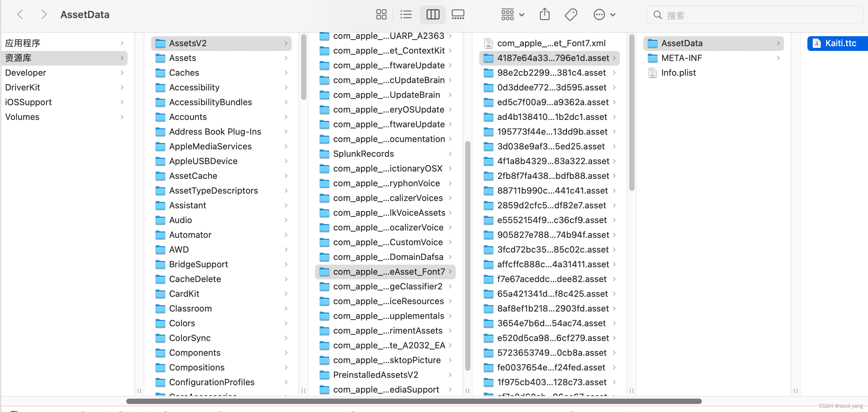Click the 4187e64a33...796e1d.asset folder icon
The image size is (868, 412).
pos(488,58)
